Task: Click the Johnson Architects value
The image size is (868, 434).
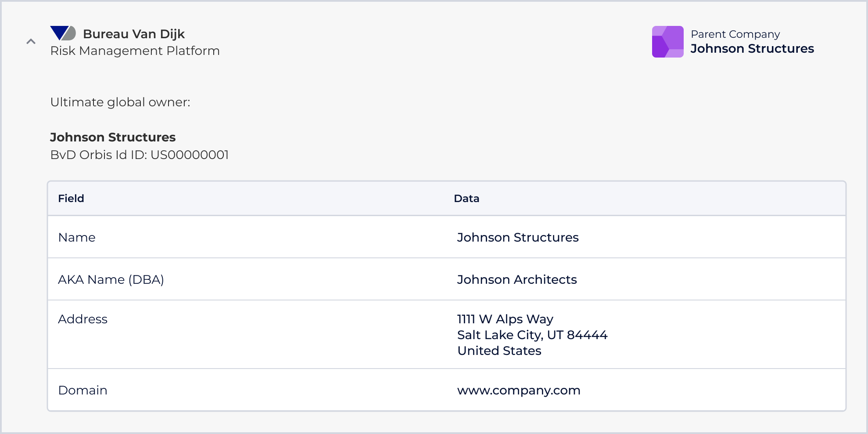Action: click(x=517, y=280)
